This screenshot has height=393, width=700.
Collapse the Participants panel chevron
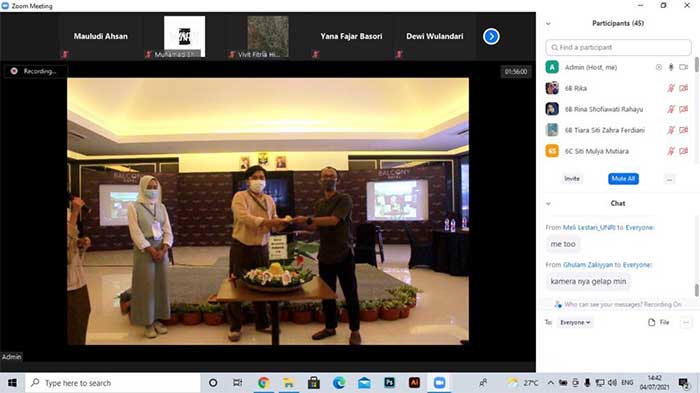548,24
